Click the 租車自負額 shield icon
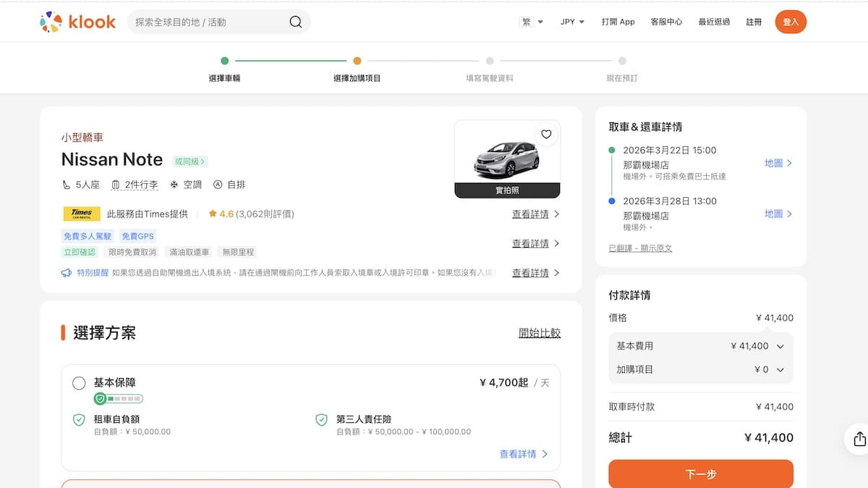868x488 pixels. [79, 420]
